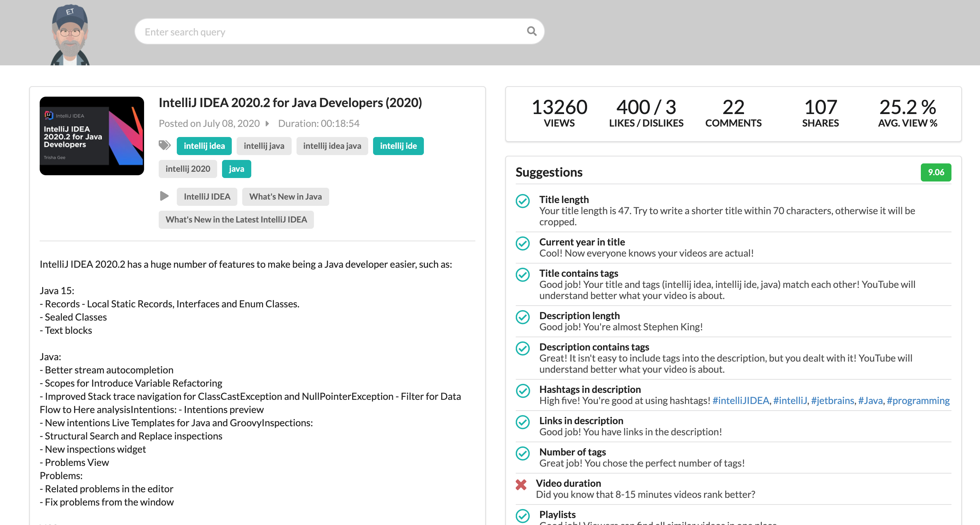Open What's New in the Latest IntelliJ IDEA playlist
Screen dimensions: 980x525
236,220
